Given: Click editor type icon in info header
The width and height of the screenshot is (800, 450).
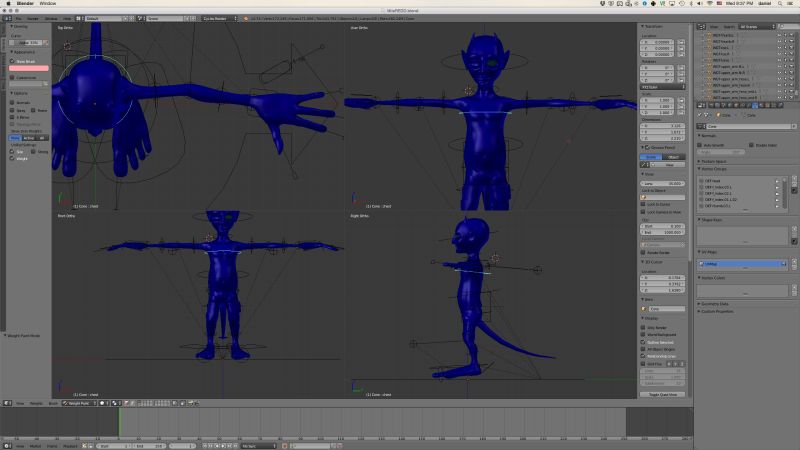Looking at the screenshot, I should pyautogui.click(x=7, y=18).
